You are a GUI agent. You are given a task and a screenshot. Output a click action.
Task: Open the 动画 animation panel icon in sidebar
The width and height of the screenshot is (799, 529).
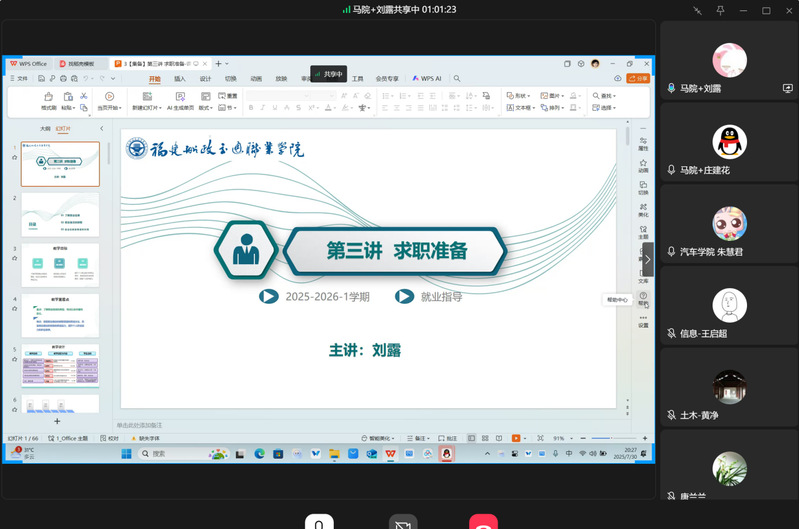point(643,164)
